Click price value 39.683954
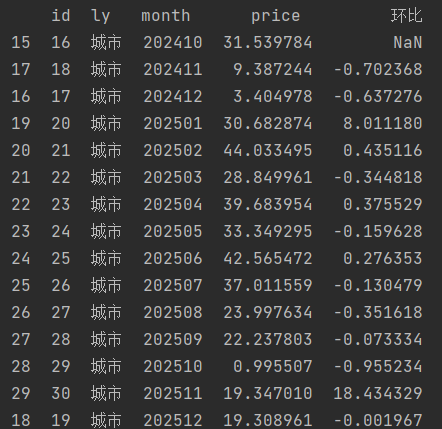 point(268,205)
